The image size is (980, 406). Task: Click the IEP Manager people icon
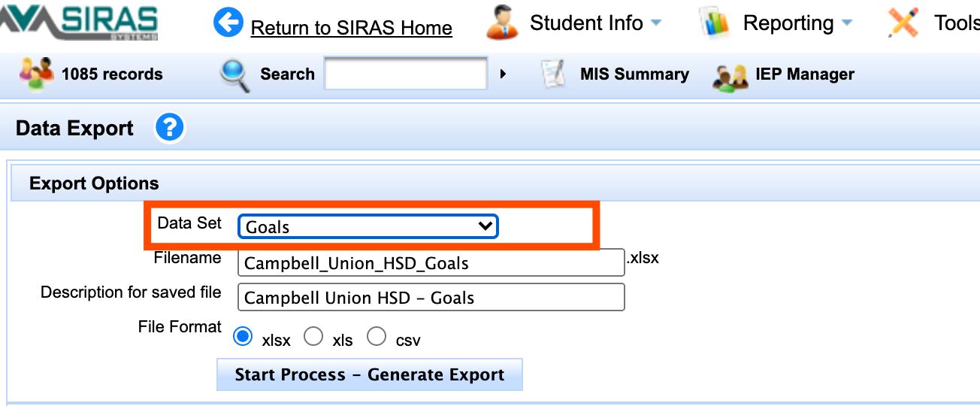(730, 75)
